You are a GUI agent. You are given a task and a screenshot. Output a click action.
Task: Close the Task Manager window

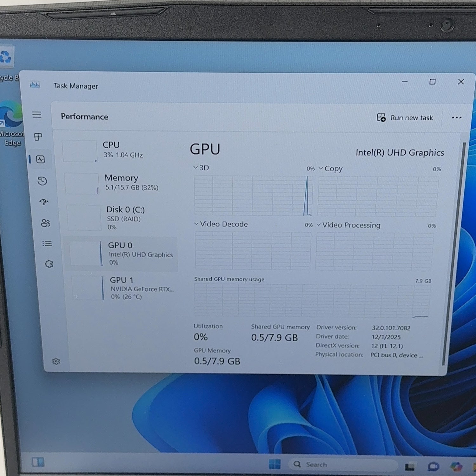[461, 82]
